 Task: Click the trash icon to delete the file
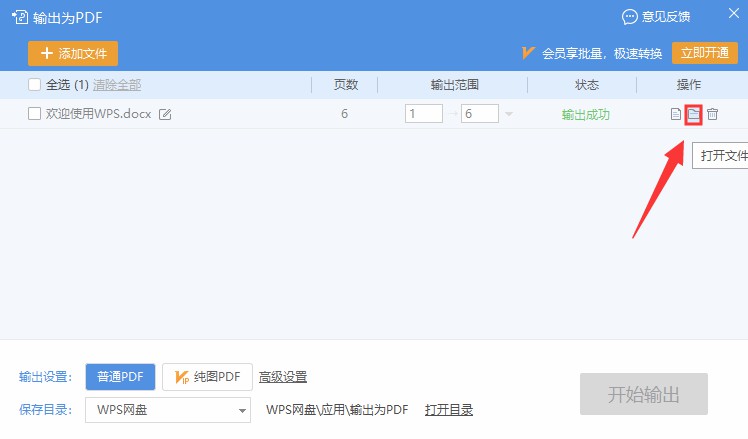tap(712, 114)
